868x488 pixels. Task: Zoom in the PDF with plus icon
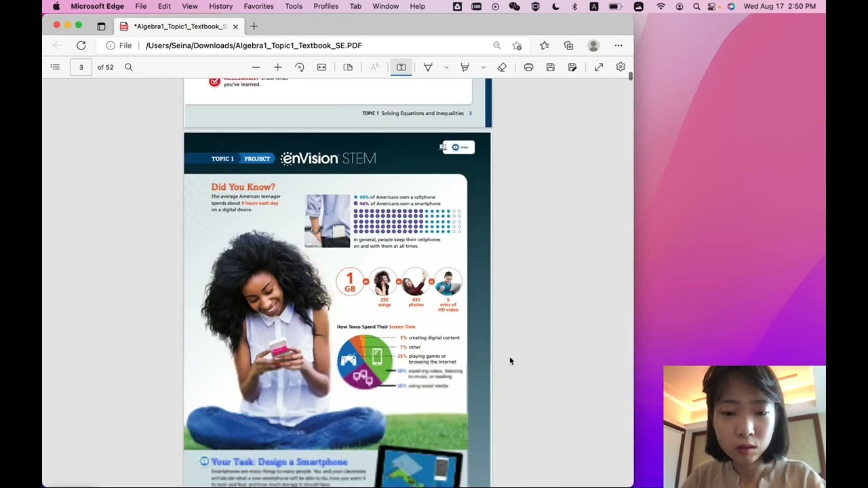pyautogui.click(x=277, y=67)
